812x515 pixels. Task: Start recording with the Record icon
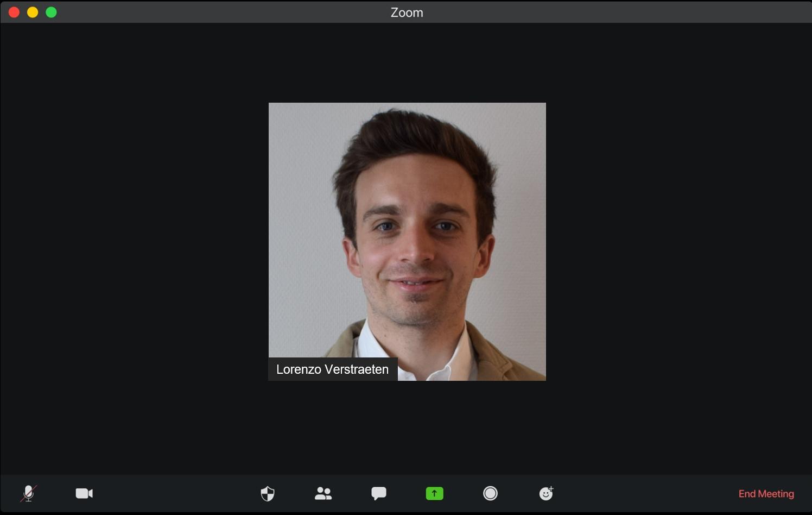[x=490, y=493]
